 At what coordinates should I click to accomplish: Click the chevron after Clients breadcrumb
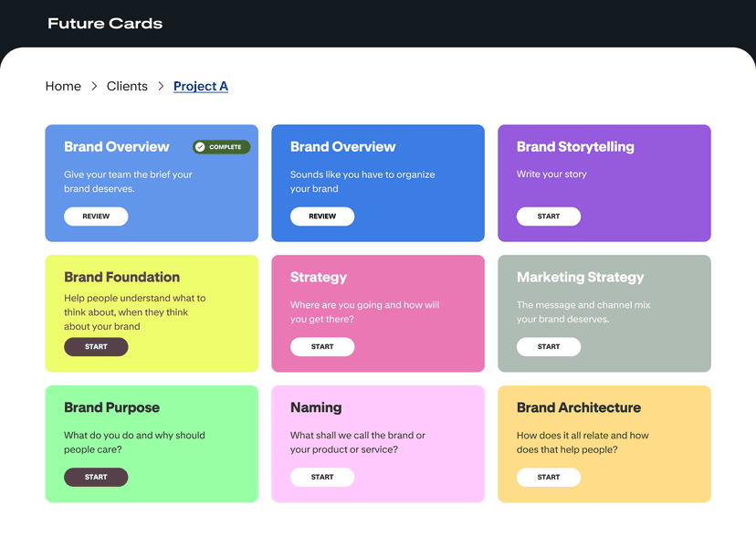pyautogui.click(x=161, y=86)
